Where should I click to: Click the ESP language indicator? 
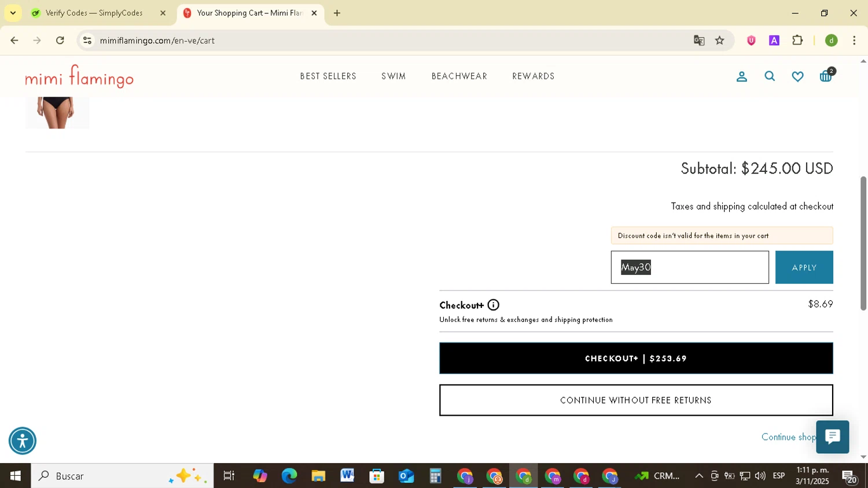click(779, 476)
